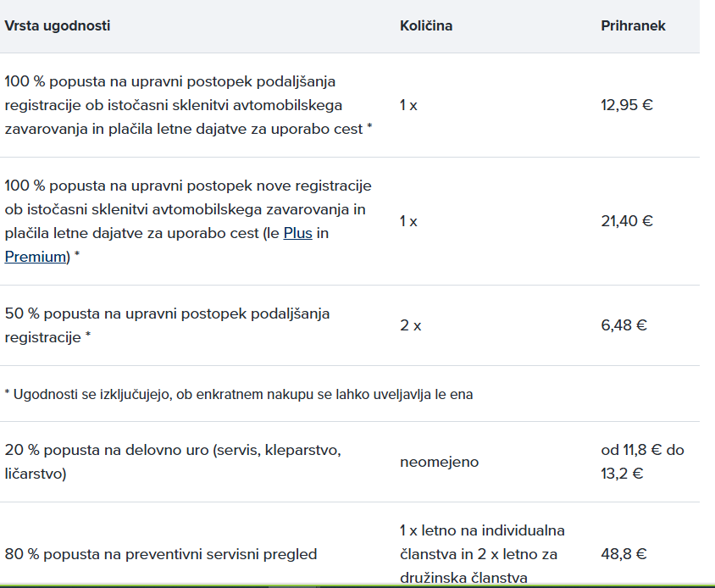This screenshot has width=715, height=588.
Task: Click the od 11,8 € do 13,2 € value
Action: tap(642, 462)
